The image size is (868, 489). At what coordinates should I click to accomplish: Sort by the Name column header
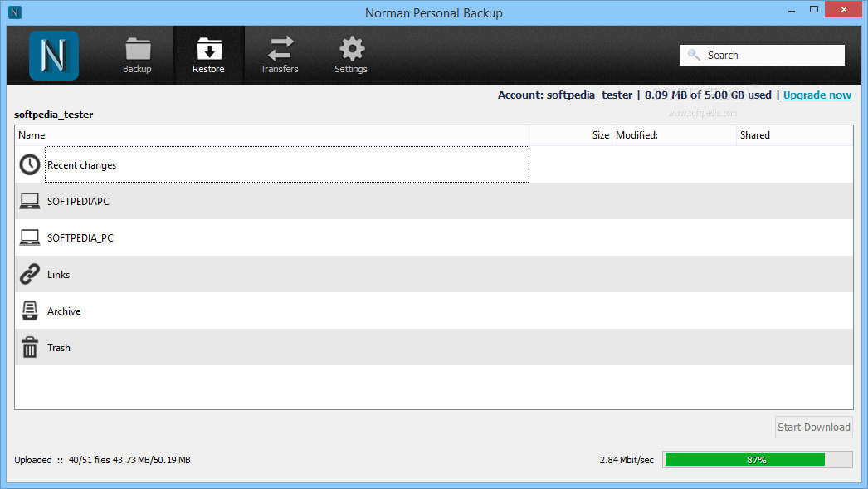272,135
